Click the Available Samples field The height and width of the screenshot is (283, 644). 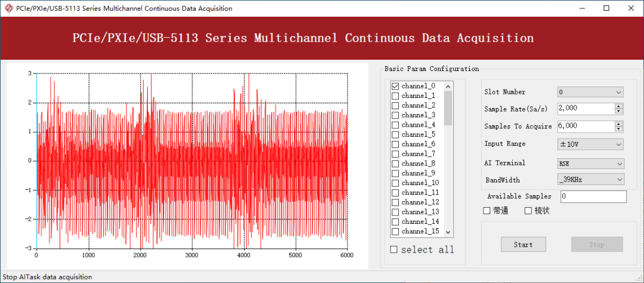click(593, 196)
